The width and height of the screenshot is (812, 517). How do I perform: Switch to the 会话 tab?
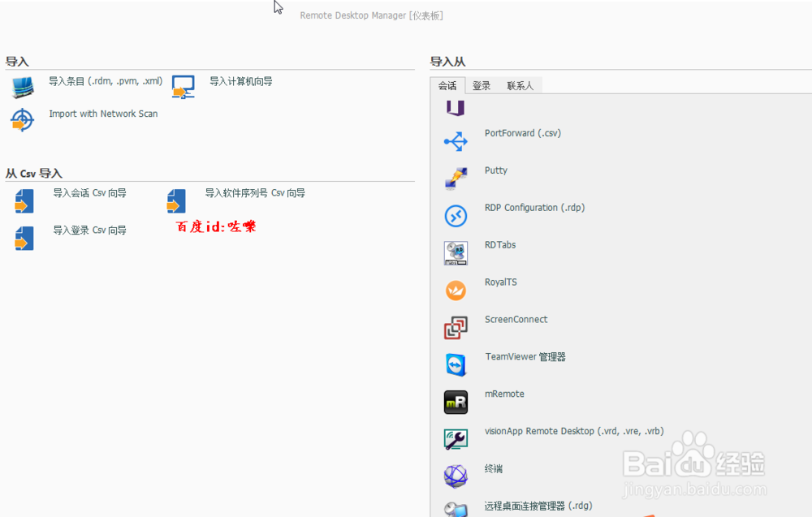(x=447, y=85)
